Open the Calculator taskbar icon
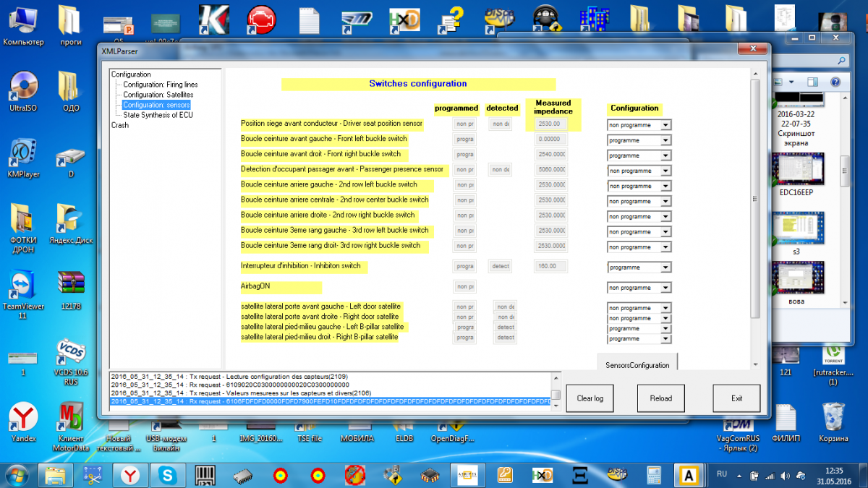The height and width of the screenshot is (488, 868). tap(652, 475)
